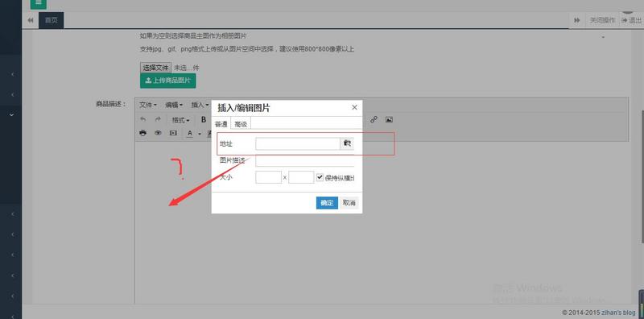Toggle bold formatting in editor
644x319 pixels.
(204, 119)
